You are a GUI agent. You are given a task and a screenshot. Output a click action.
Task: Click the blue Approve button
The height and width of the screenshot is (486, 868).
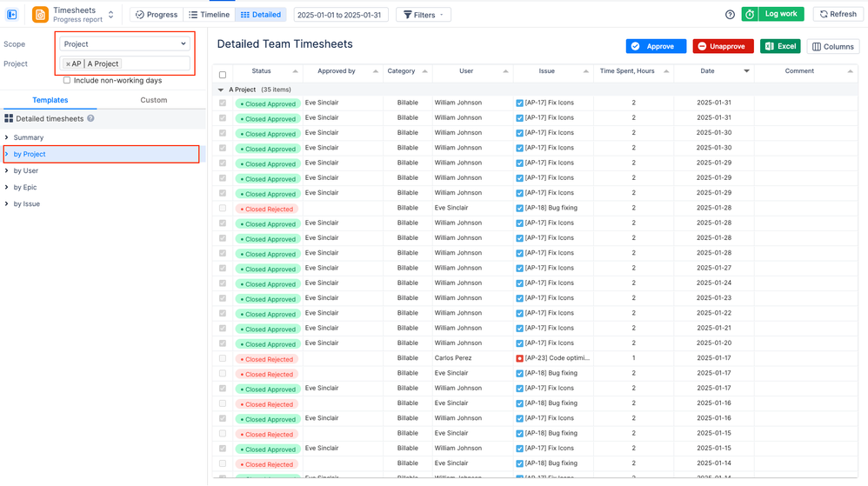[x=656, y=46]
